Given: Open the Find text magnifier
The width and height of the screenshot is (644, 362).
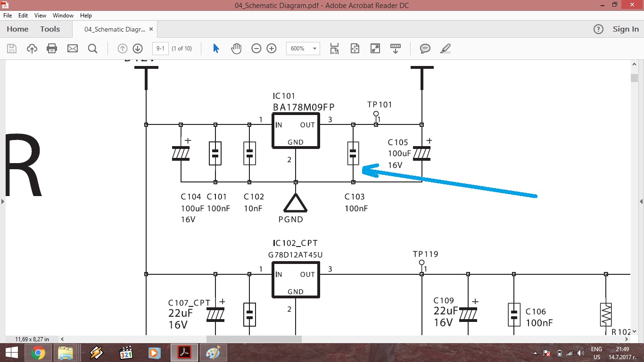Looking at the screenshot, I should click(x=92, y=49).
